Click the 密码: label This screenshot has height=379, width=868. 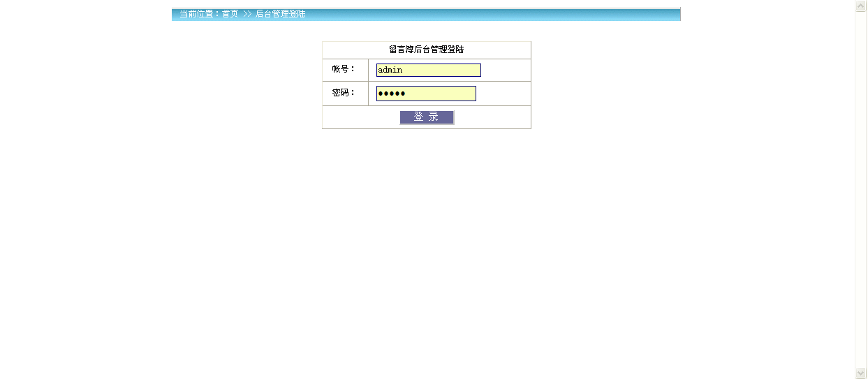tap(344, 92)
